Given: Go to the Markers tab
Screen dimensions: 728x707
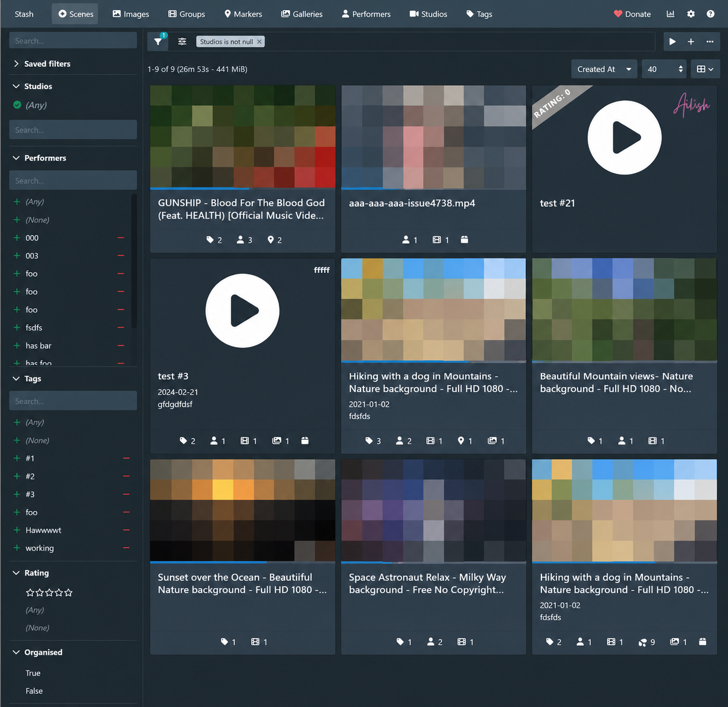Looking at the screenshot, I should pos(243,14).
